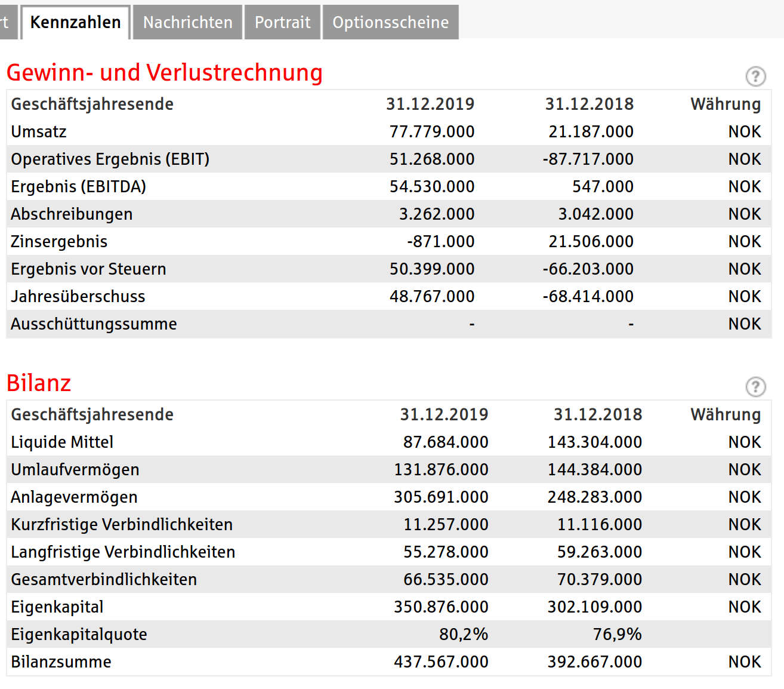Select the Kennzahlen tab
Screen dimensions: 784x689
tap(75, 22)
